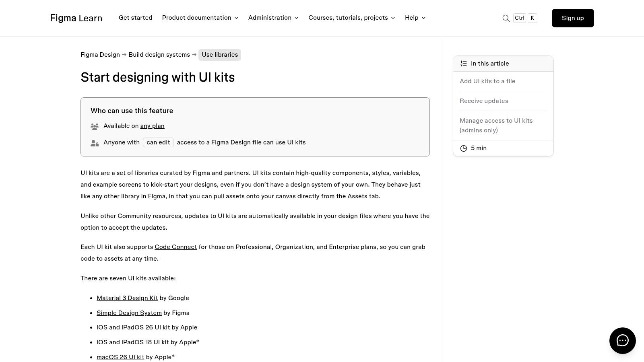
Task: Open the Code Connect link
Action: pyautogui.click(x=175, y=247)
